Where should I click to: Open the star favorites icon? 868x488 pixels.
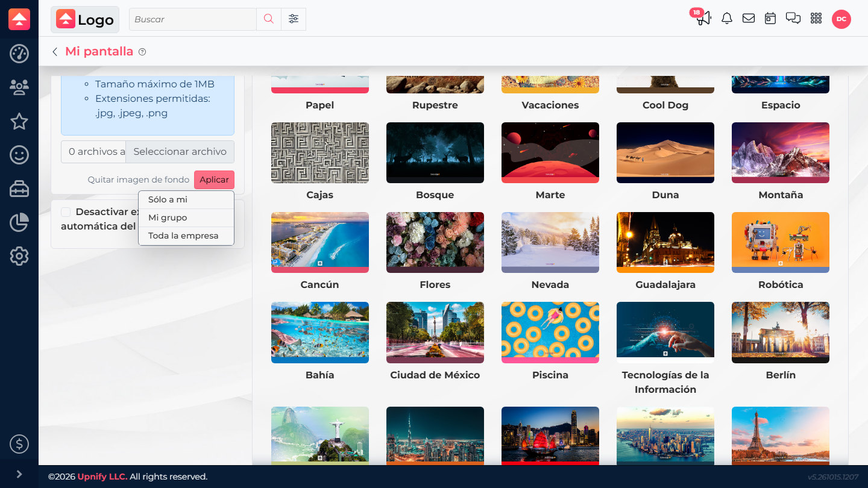19,122
